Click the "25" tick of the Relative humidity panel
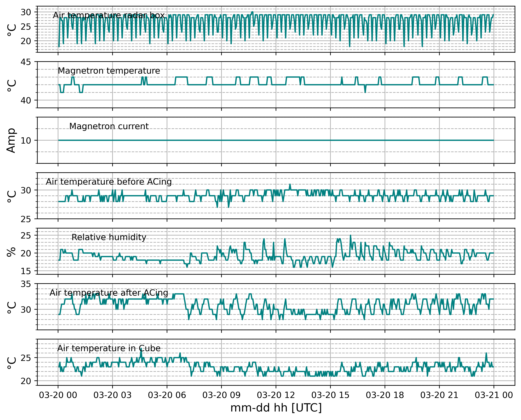 tap(26, 235)
